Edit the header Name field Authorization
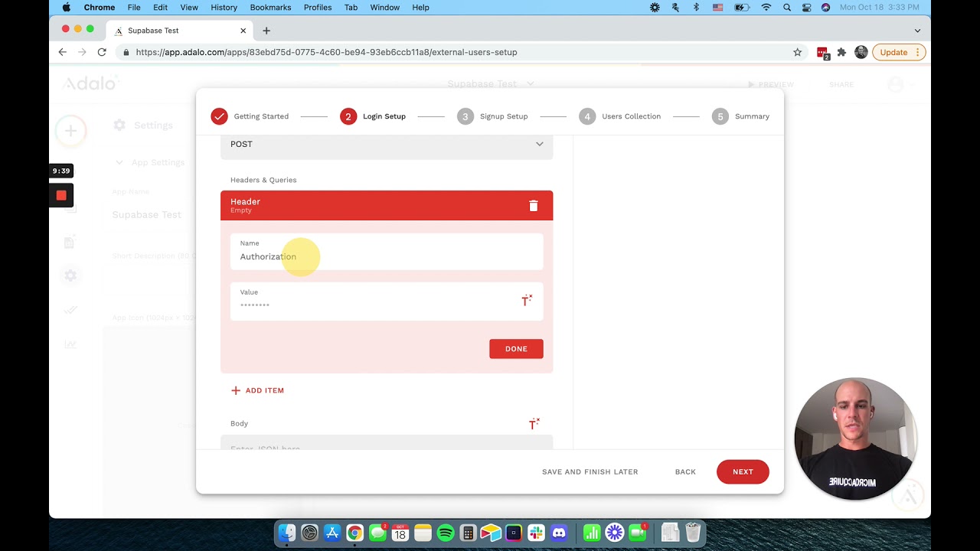The width and height of the screenshot is (980, 551). (387, 251)
